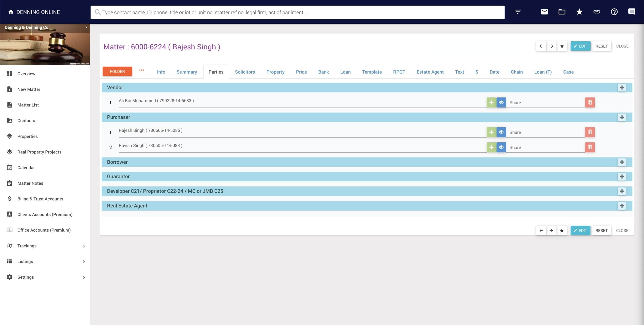The image size is (644, 325).
Task: View Ali Bin Mohammed via eye icon
Action: (501, 103)
